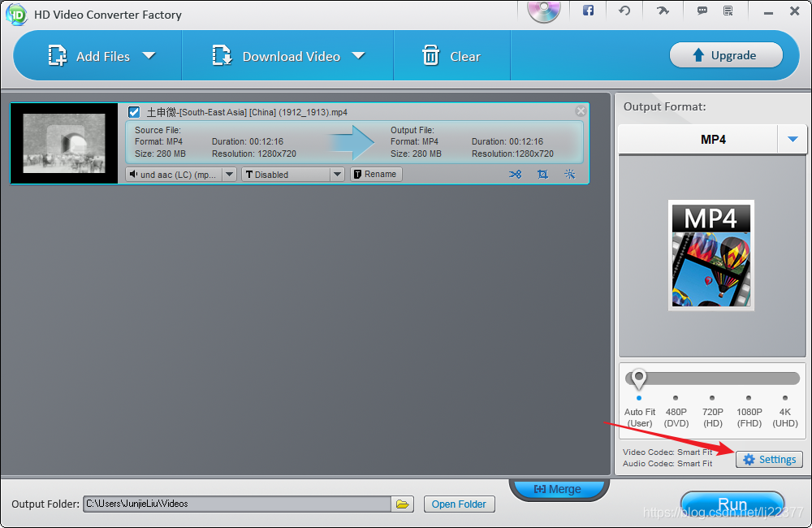Viewport: 812px width, 528px height.
Task: Open the video effects sparkle icon
Action: [x=570, y=174]
